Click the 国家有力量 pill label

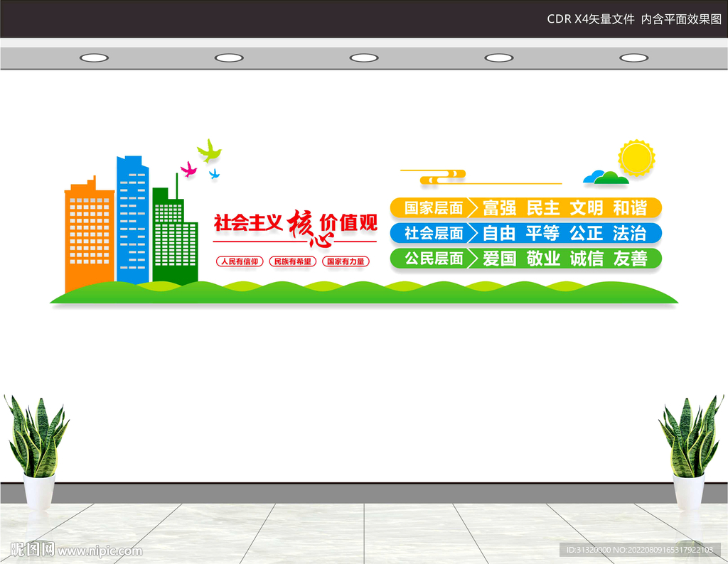(x=346, y=261)
